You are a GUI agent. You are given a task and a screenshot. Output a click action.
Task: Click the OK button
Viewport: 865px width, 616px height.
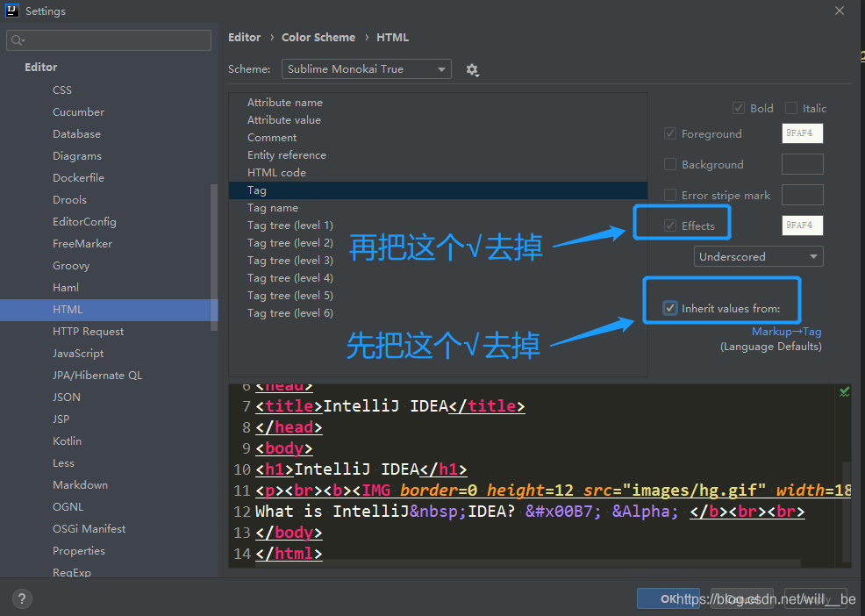[x=668, y=598]
